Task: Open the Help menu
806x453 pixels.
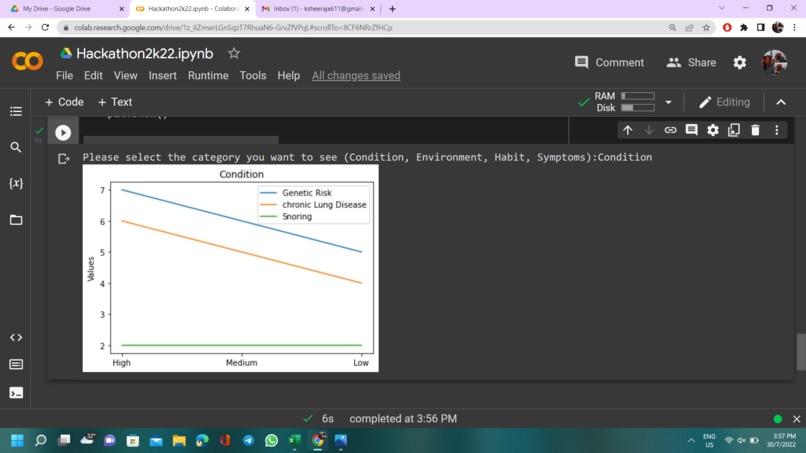Action: (x=288, y=76)
